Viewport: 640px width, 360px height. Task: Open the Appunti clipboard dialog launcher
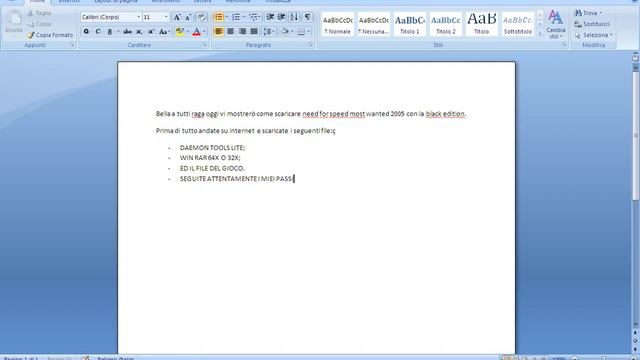[x=73, y=45]
